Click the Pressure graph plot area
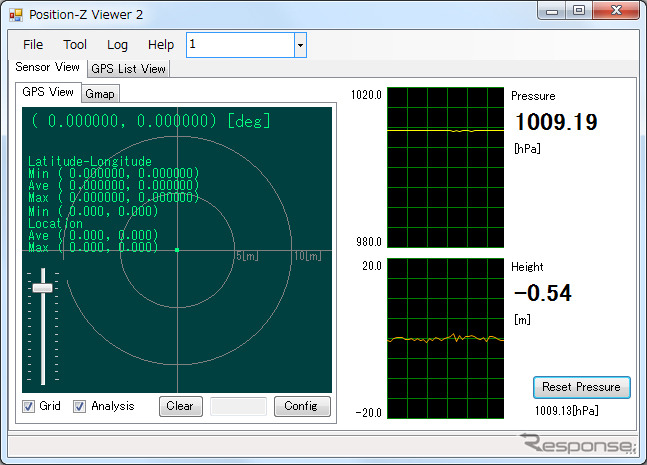 [x=445, y=167]
